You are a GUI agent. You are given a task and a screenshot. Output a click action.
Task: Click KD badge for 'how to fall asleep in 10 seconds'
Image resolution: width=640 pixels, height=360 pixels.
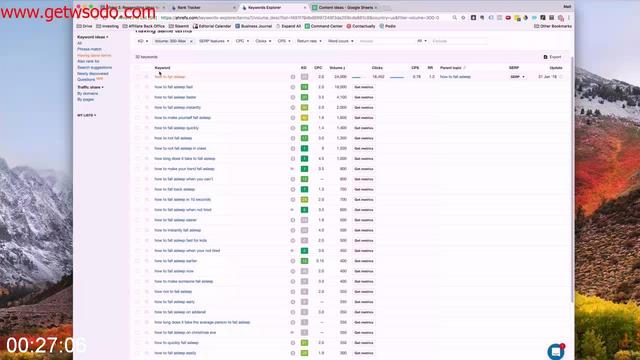(304, 200)
